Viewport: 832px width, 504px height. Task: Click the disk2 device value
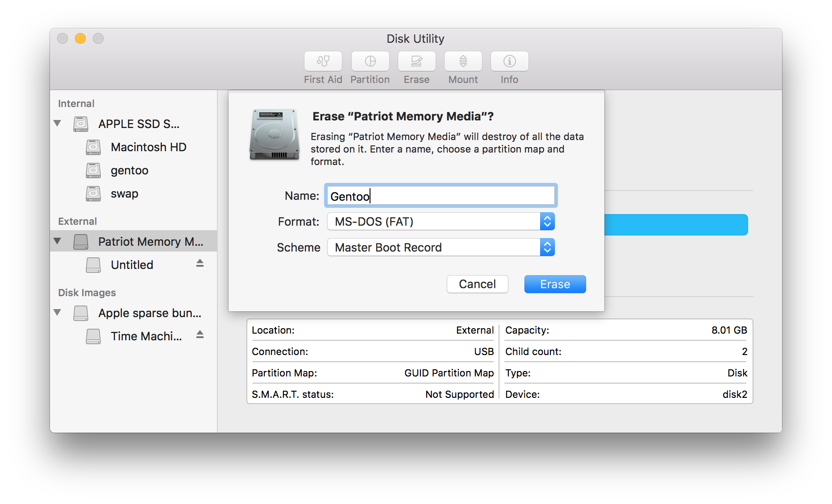click(735, 394)
